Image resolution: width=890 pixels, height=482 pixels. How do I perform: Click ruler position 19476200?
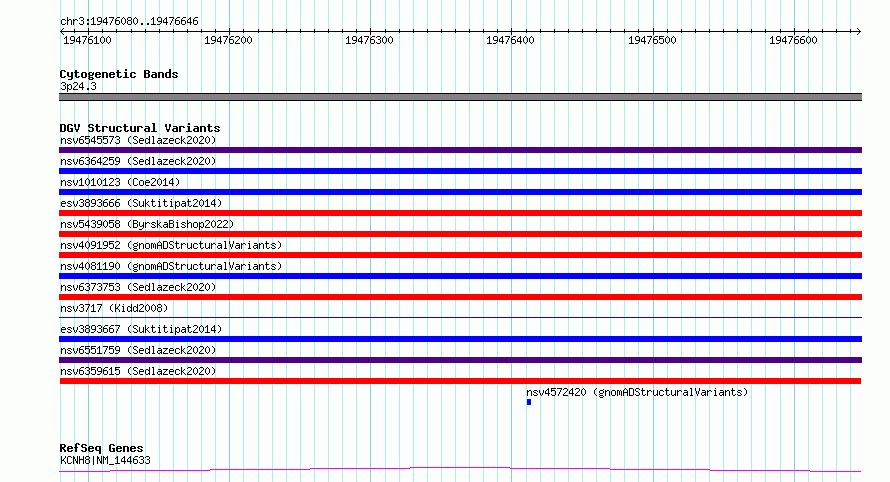pos(228,40)
